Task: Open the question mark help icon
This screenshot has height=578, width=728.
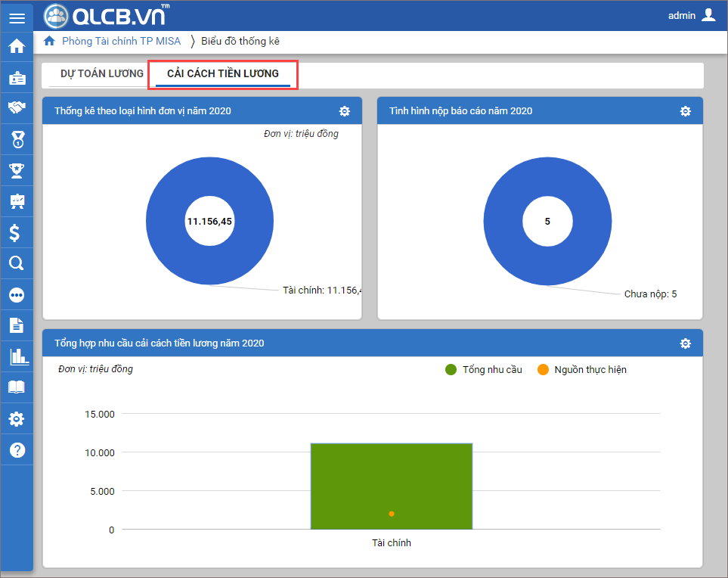Action: click(17, 449)
